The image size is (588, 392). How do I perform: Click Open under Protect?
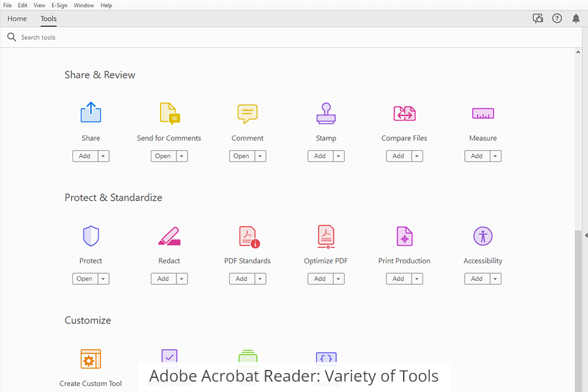point(85,279)
